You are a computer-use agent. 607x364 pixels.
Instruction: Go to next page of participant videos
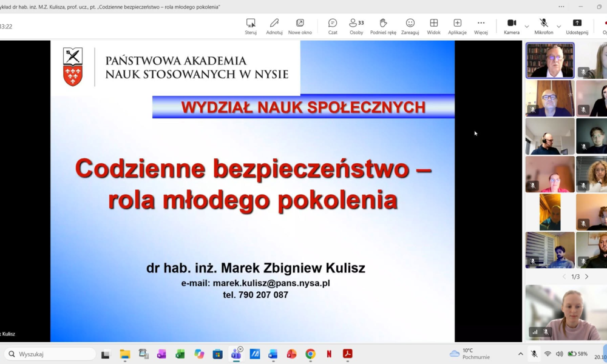[x=587, y=277]
